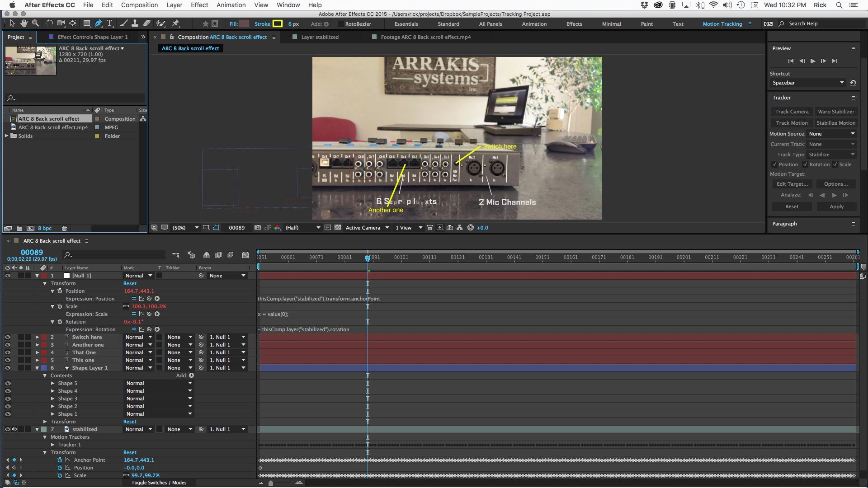
Task: Toggle transparency grid in the viewer
Action: pyautogui.click(x=338, y=228)
